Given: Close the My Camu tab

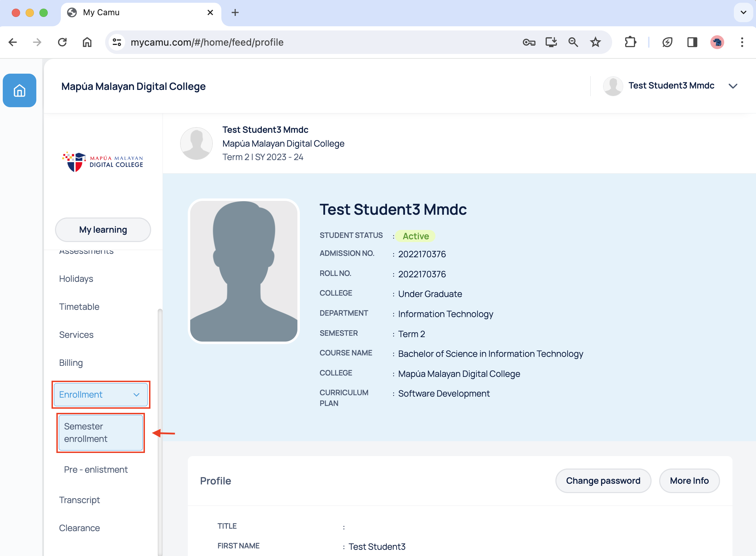Looking at the screenshot, I should [x=210, y=12].
